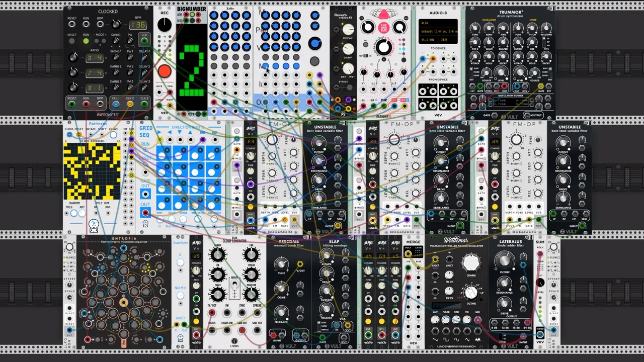
Task: Open the ALSA driver selector on Audio-8
Action: tap(438, 23)
